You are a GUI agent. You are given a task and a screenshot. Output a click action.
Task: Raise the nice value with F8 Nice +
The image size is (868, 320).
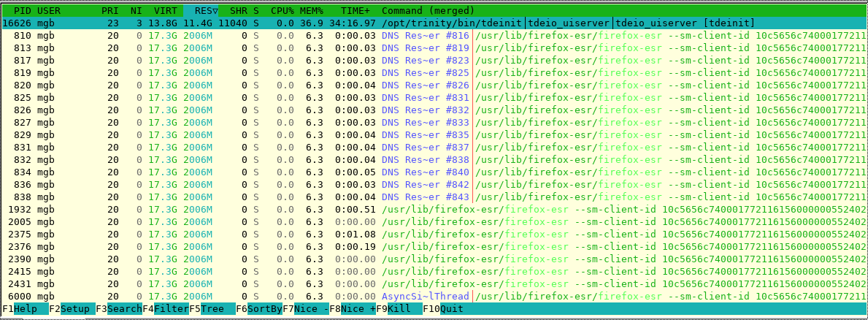tap(353, 308)
